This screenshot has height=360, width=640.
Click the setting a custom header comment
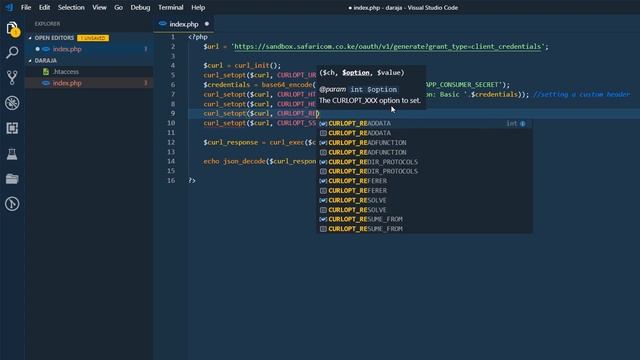point(582,94)
